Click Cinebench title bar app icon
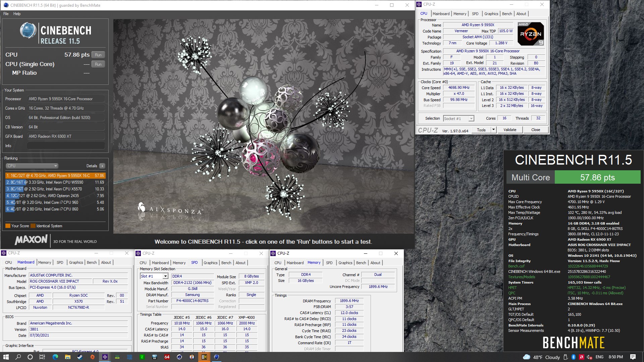Image resolution: width=644 pixels, height=362 pixels. click(6, 5)
